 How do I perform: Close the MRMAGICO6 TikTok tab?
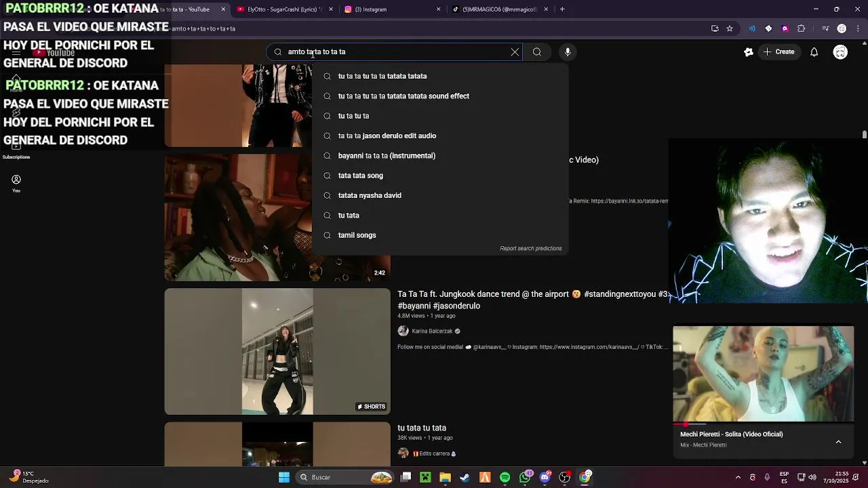[x=546, y=9]
